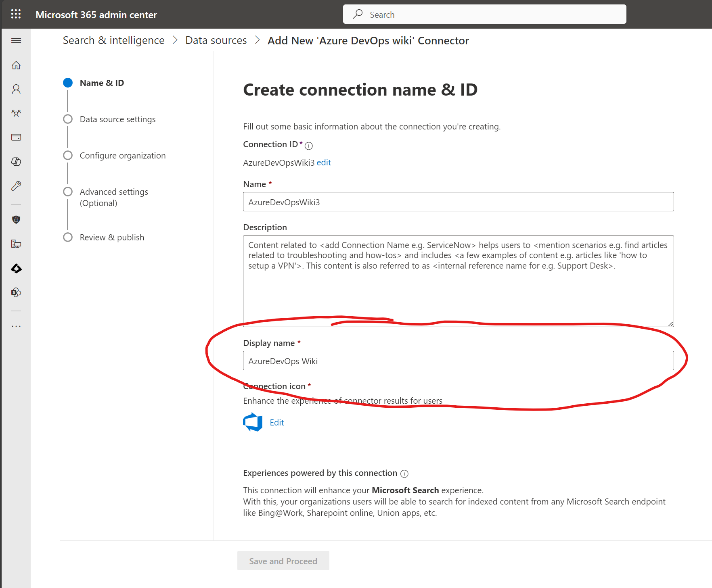Click the Name input field
This screenshot has height=588, width=712.
coord(459,202)
